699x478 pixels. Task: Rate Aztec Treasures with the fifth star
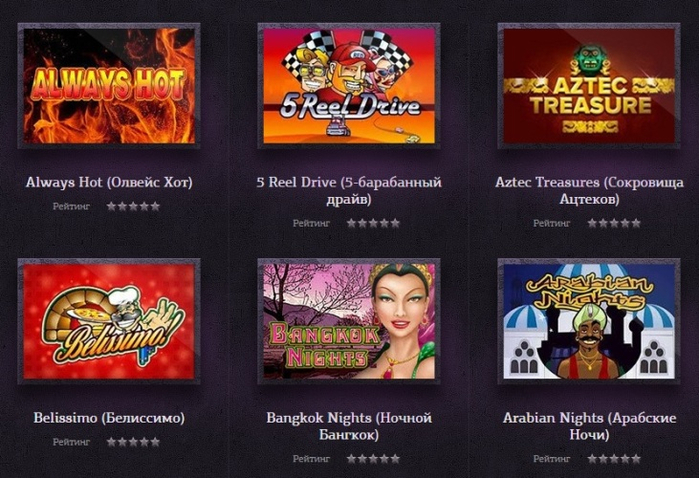(x=635, y=223)
